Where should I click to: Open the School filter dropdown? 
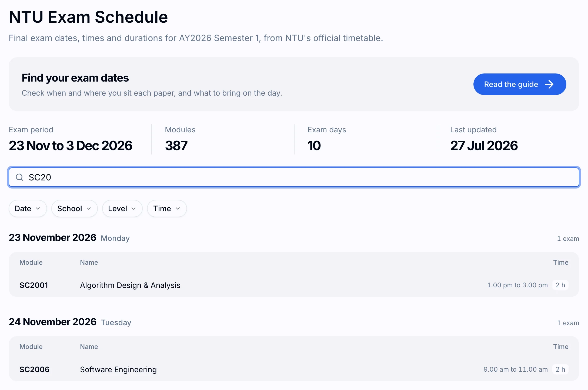[74, 209]
